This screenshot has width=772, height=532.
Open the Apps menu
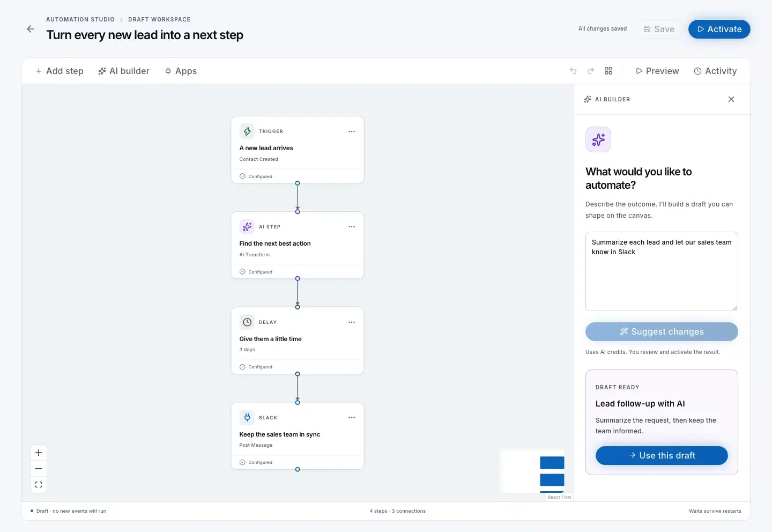point(181,71)
